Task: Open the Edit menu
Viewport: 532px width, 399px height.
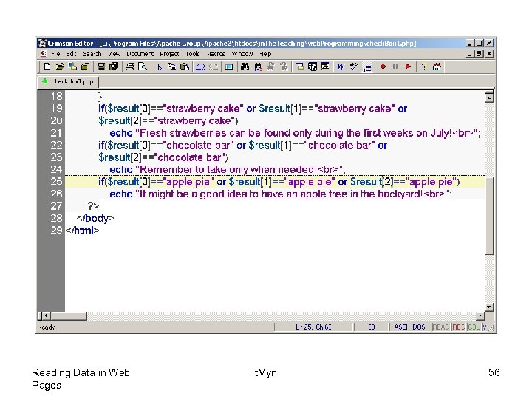Action: (71, 54)
